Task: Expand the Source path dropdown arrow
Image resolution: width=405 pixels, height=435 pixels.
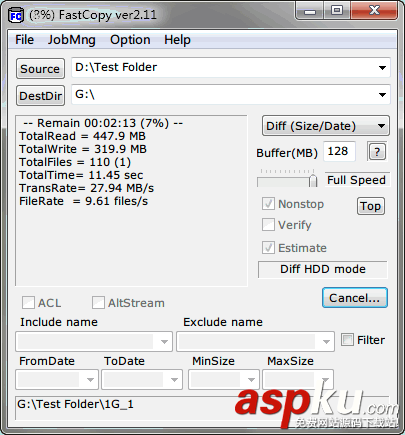Action: tap(382, 68)
